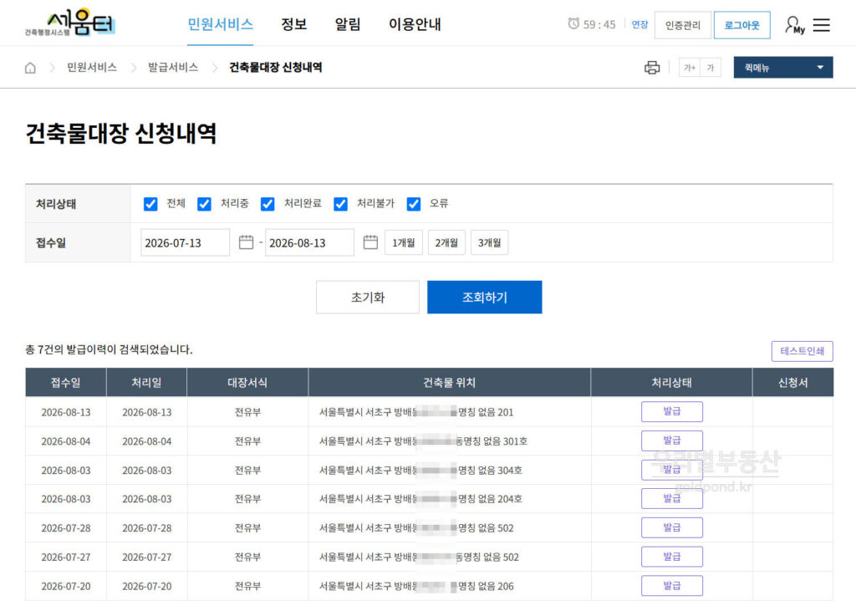The height and width of the screenshot is (616, 856).
Task: Click 초기화 reset button
Action: (368, 298)
